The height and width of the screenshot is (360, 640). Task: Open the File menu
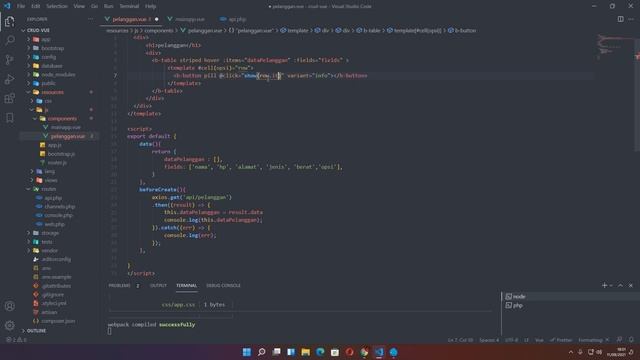(21, 6)
